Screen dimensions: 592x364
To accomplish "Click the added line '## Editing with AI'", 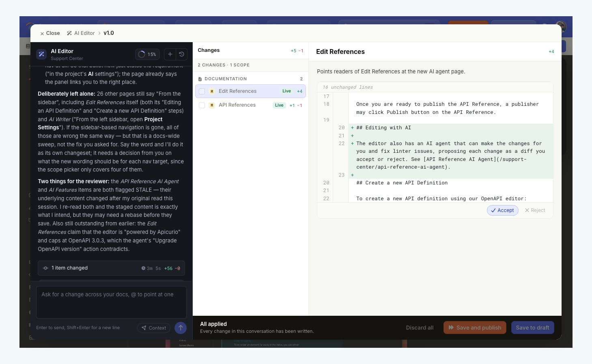I will pyautogui.click(x=383, y=128).
